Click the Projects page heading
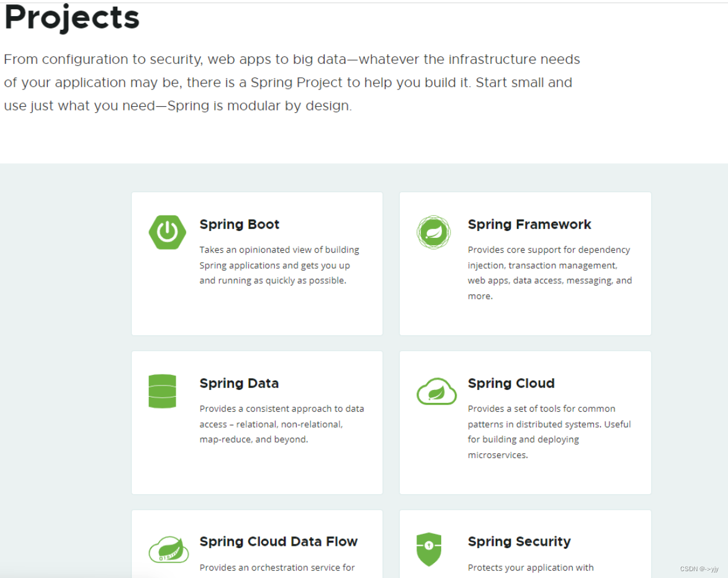This screenshot has height=578, width=728. click(71, 17)
